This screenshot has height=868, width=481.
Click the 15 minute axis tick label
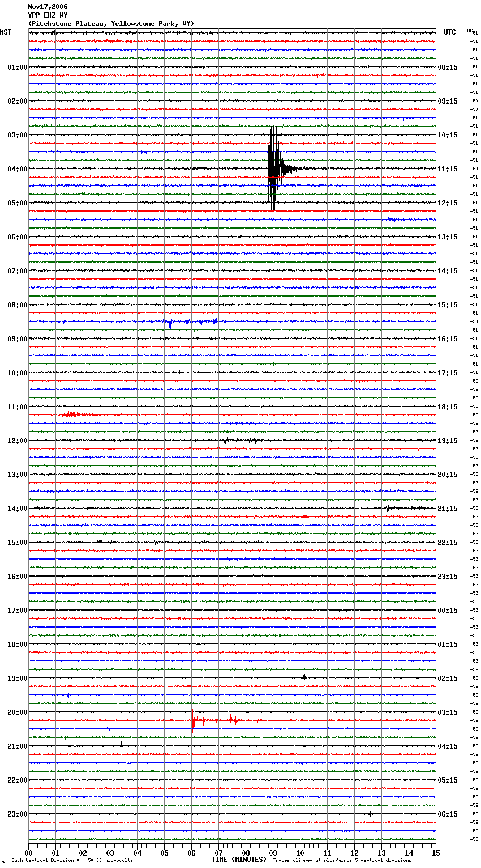pyautogui.click(x=436, y=853)
